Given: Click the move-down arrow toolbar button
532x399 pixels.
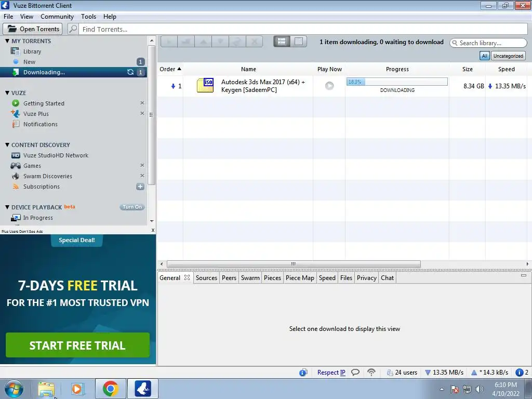Looking at the screenshot, I should [220, 42].
